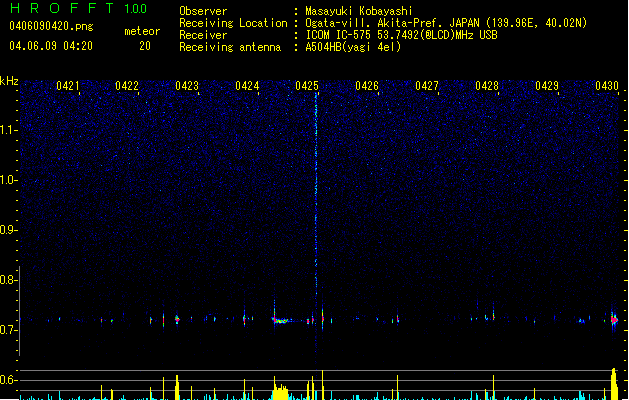Click the 0426 time marker

[x=367, y=86]
